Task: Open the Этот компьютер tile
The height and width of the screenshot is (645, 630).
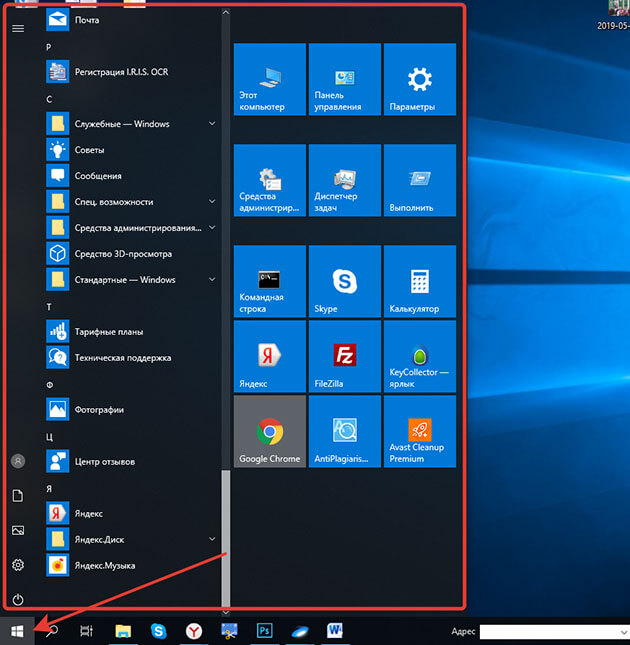Action: 270,79
